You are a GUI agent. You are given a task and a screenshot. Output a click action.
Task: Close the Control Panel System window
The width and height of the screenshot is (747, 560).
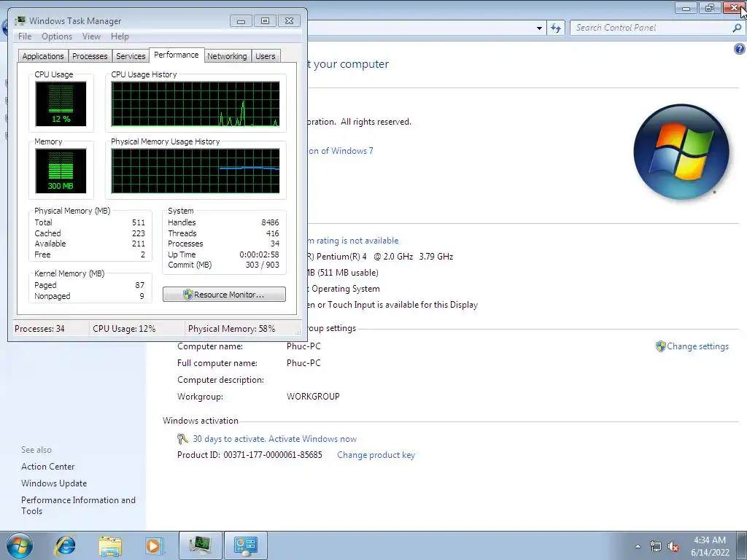(x=734, y=7)
